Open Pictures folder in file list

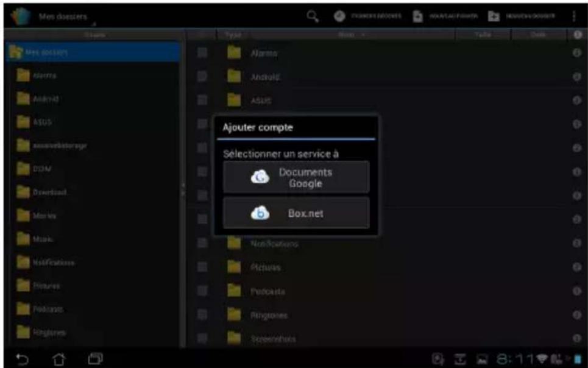coord(254,267)
